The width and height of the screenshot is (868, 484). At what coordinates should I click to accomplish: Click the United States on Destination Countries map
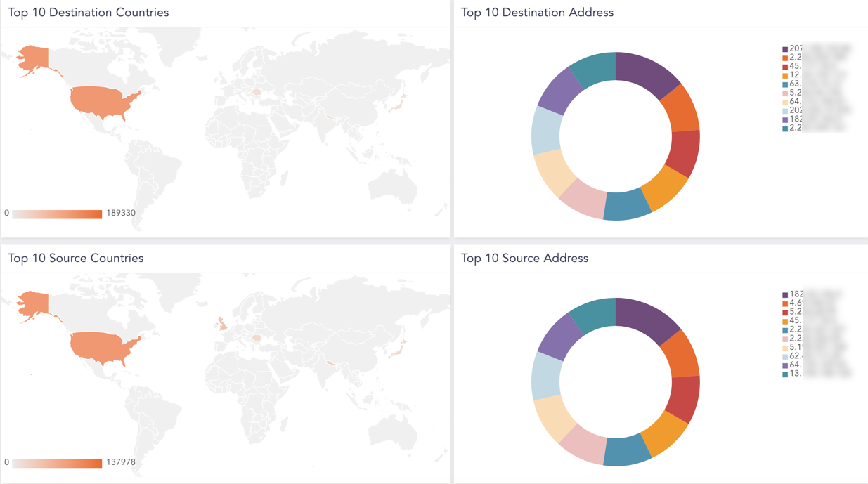[x=102, y=100]
